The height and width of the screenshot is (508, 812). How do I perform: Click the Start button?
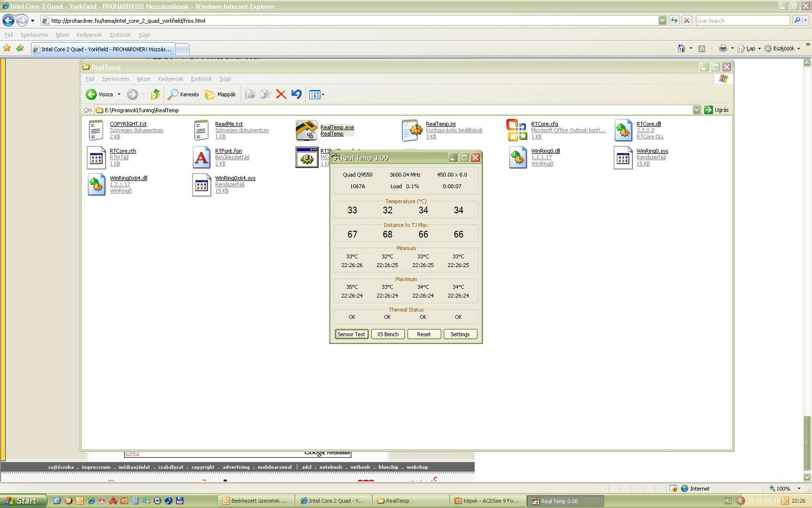[23, 500]
